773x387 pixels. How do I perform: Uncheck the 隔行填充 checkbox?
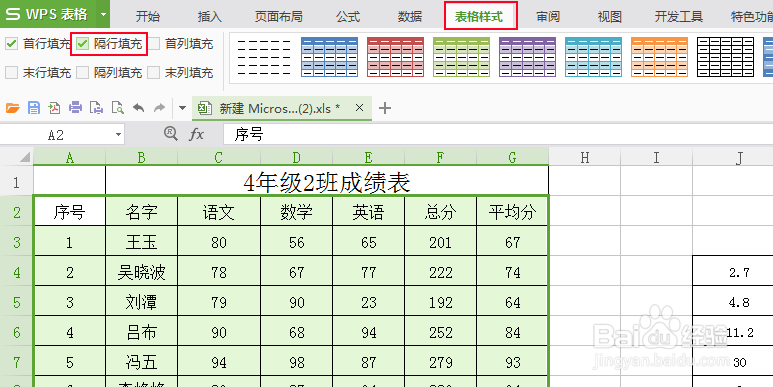pyautogui.click(x=82, y=44)
